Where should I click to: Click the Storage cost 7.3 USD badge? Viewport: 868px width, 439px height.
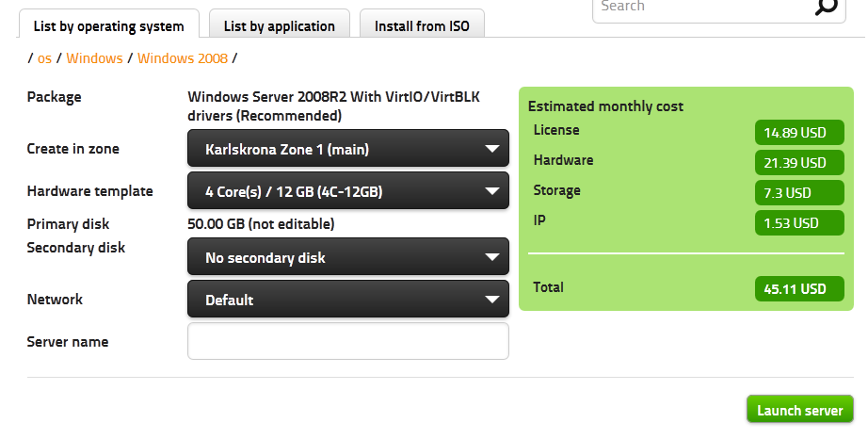click(799, 193)
